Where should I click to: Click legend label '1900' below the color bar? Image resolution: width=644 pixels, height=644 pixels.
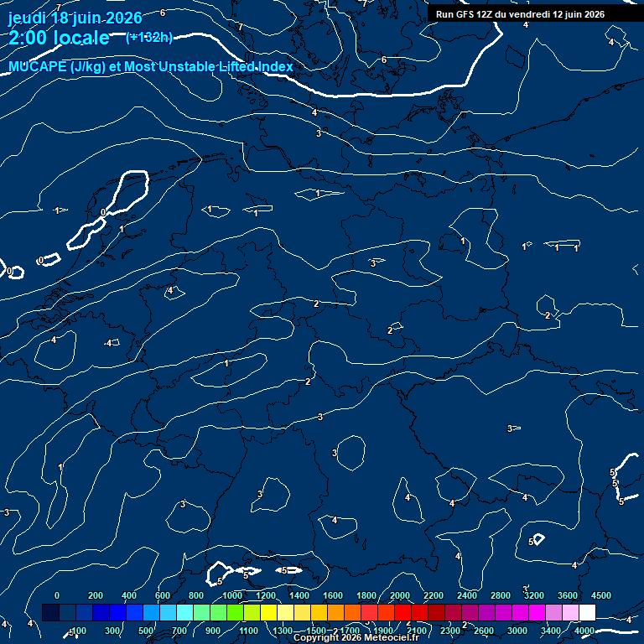click(x=382, y=631)
